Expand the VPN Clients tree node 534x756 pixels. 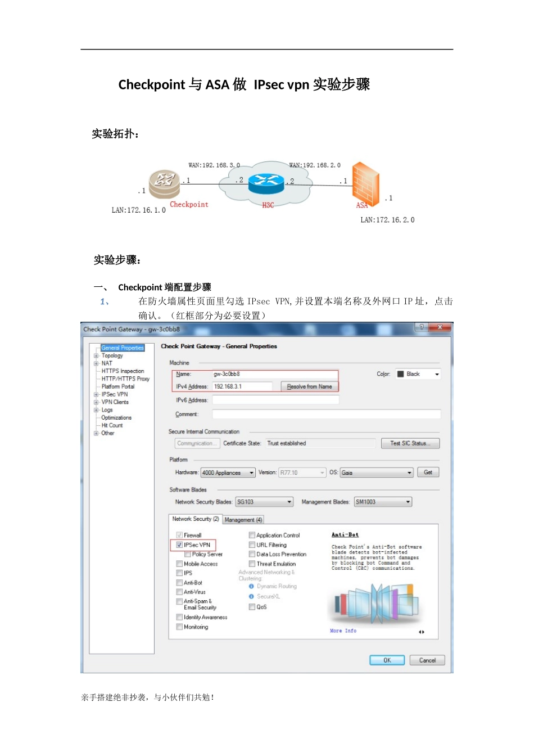[96, 402]
